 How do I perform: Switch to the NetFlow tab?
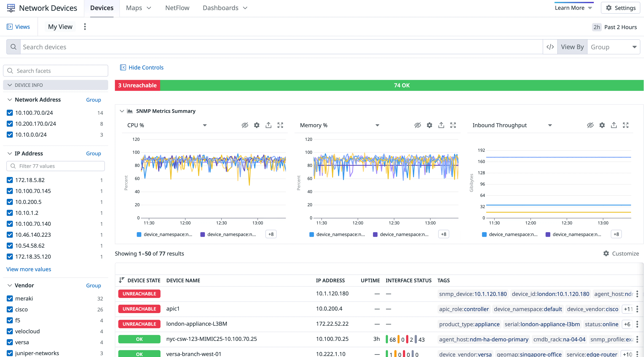point(177,8)
